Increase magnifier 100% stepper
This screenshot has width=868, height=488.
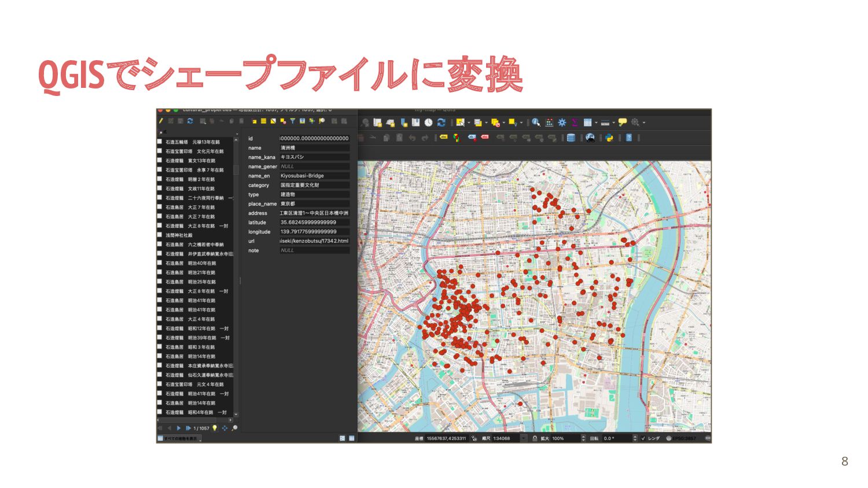pos(583,437)
